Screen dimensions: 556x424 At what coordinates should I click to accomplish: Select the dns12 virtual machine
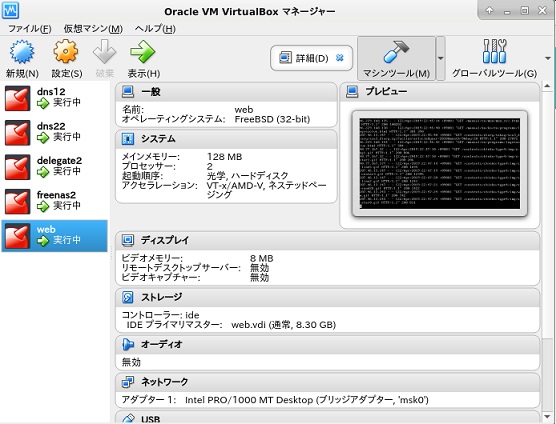(54, 98)
